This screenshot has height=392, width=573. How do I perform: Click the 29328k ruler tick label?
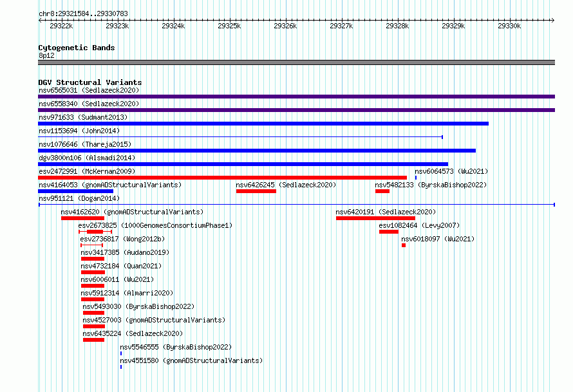(397, 26)
